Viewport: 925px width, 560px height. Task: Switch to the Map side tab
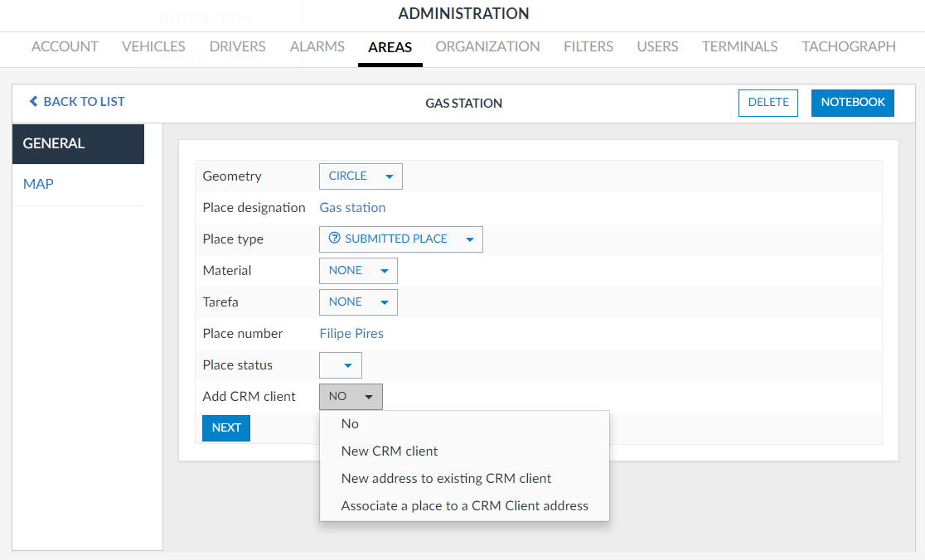coord(38,184)
